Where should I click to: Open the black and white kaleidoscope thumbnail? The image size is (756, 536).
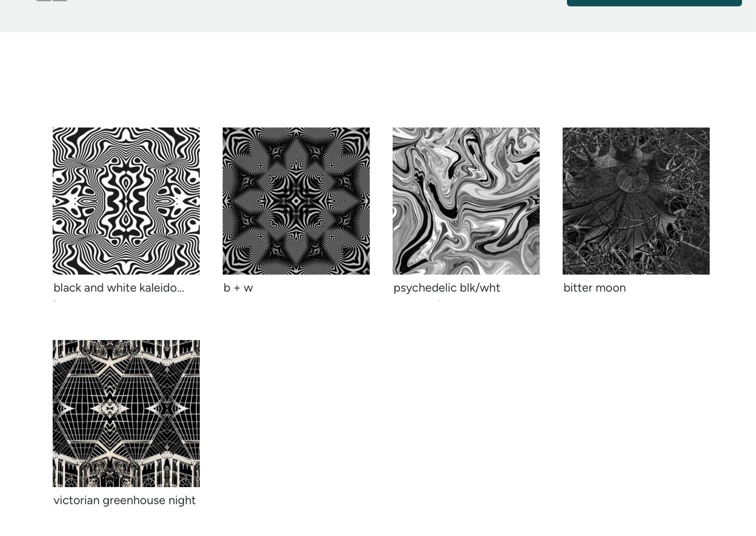(126, 201)
